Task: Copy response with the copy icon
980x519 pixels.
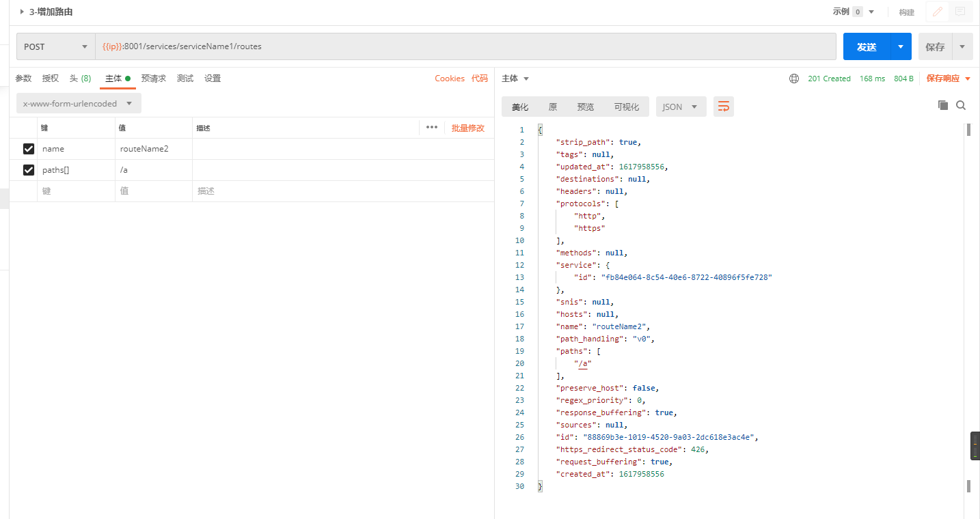Action: pos(943,105)
